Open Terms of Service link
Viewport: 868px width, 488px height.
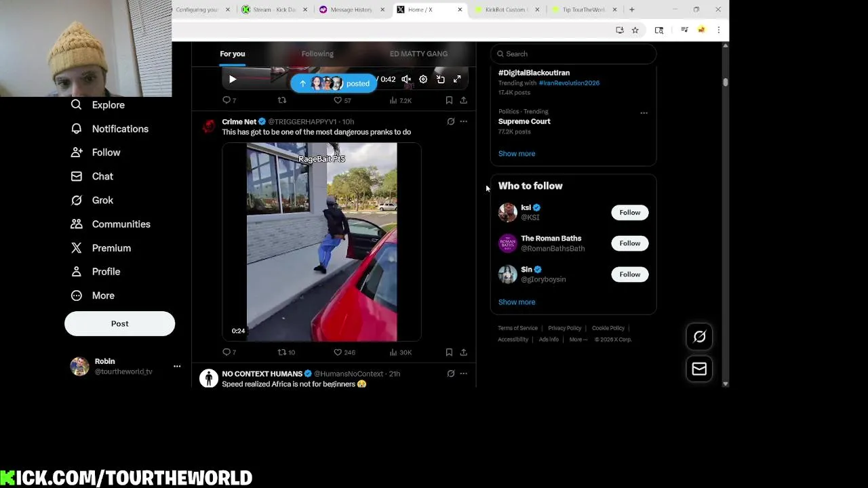point(517,328)
